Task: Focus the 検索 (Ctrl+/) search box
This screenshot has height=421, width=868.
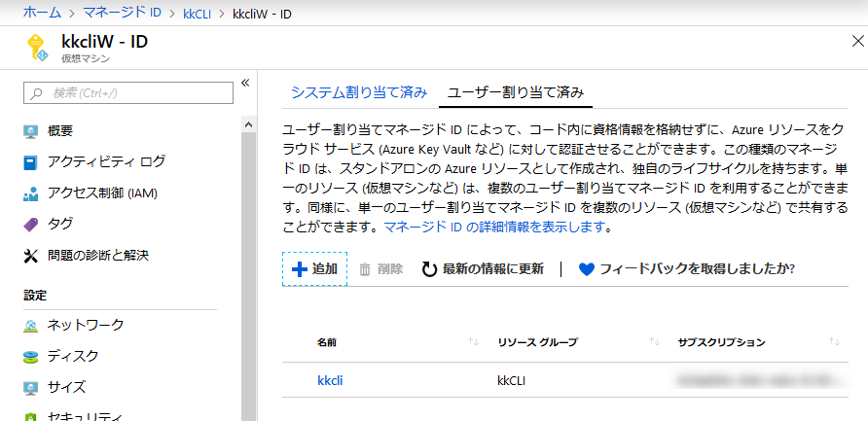Action: tap(128, 93)
